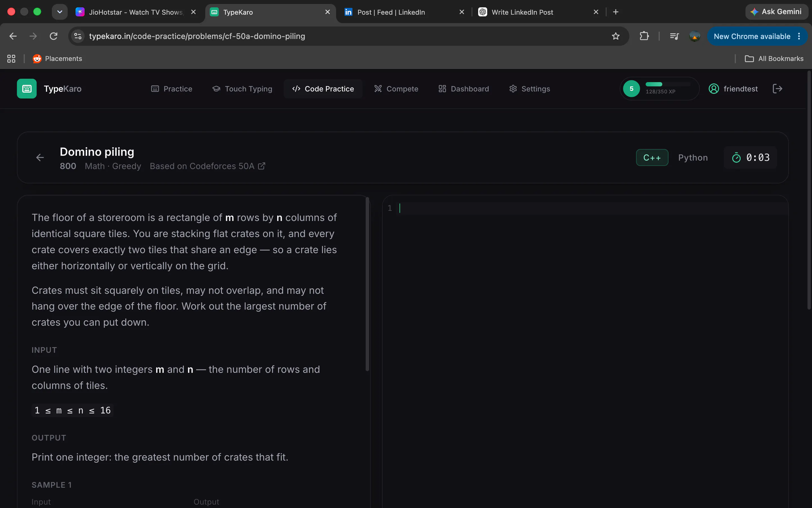This screenshot has height=508, width=812.
Task: Switch to the JioHotstar tab
Action: coord(136,12)
